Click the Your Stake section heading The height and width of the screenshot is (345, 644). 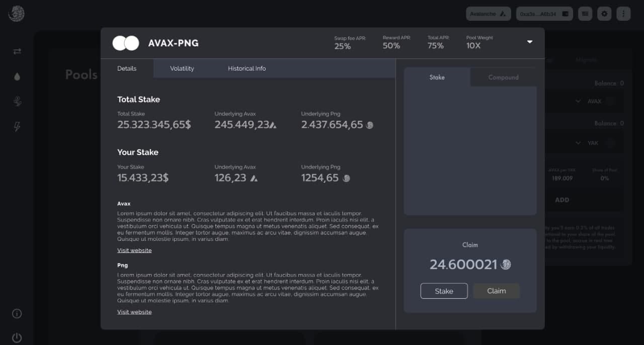click(x=138, y=152)
